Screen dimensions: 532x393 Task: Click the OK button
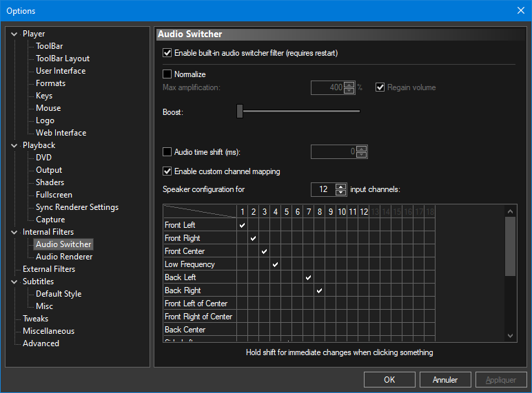click(389, 379)
